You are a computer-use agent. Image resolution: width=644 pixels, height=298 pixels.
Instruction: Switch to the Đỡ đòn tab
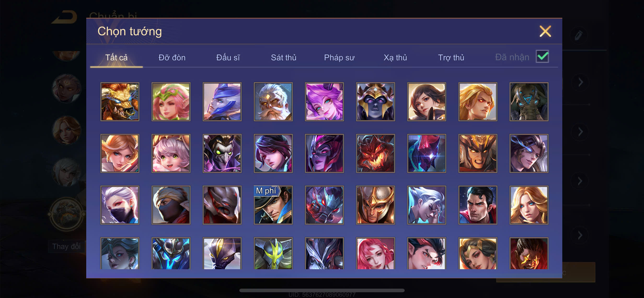[x=172, y=58]
